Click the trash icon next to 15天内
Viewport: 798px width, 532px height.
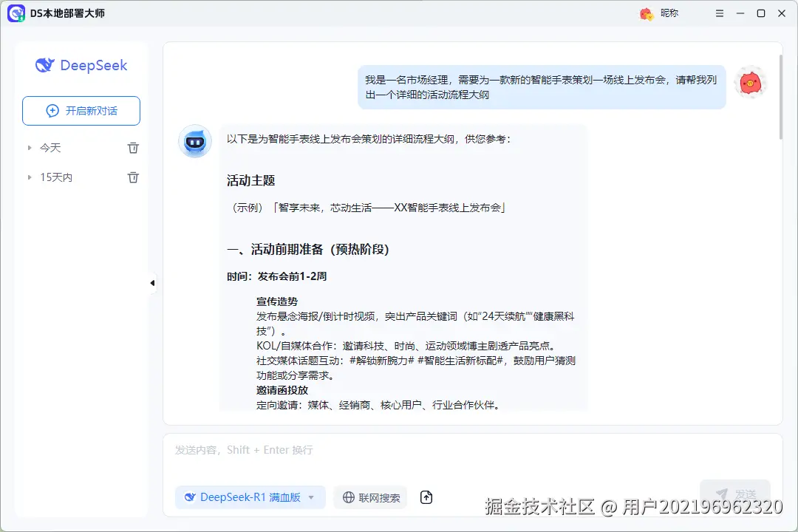coord(133,177)
